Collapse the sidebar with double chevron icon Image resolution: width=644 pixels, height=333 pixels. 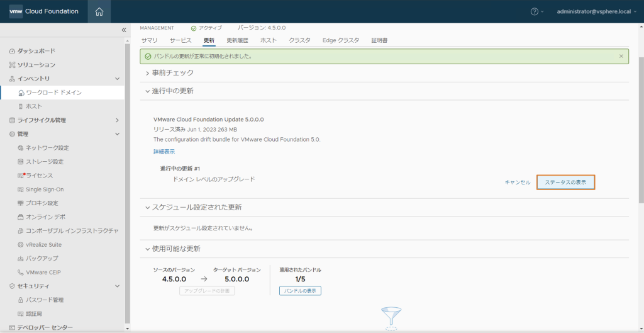(x=123, y=30)
